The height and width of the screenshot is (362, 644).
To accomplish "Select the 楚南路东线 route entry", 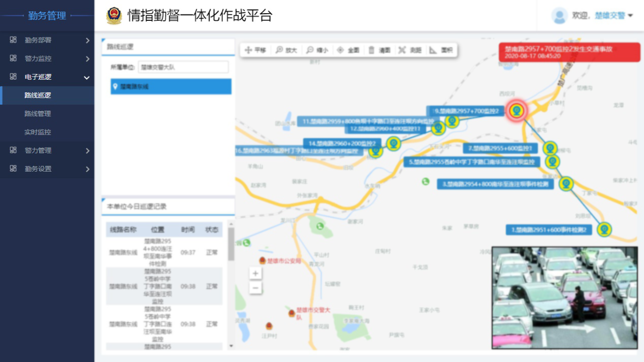I will point(171,87).
